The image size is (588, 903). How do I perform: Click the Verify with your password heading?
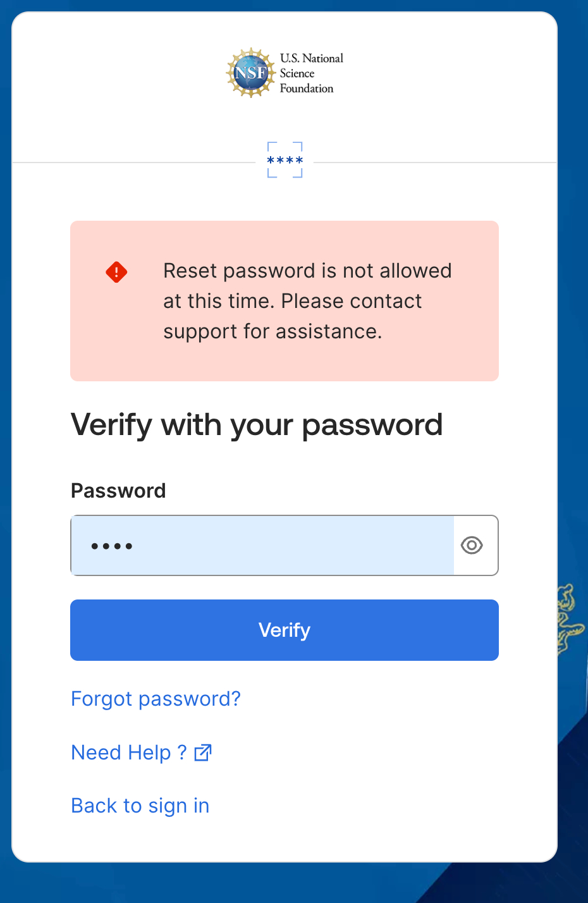tap(257, 425)
